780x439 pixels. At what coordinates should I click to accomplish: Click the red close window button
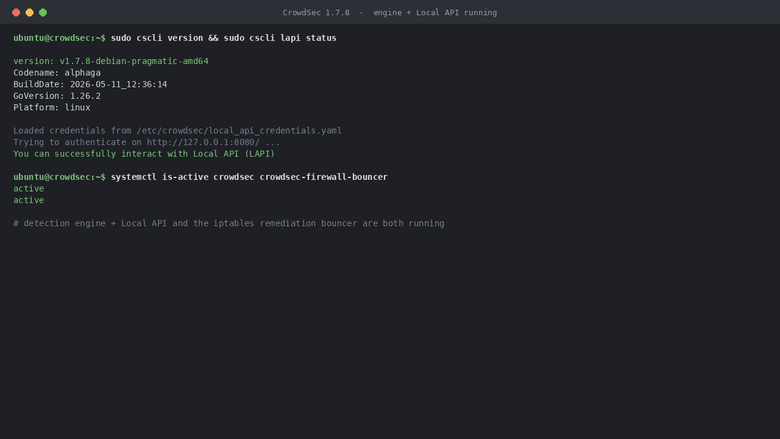tap(16, 12)
